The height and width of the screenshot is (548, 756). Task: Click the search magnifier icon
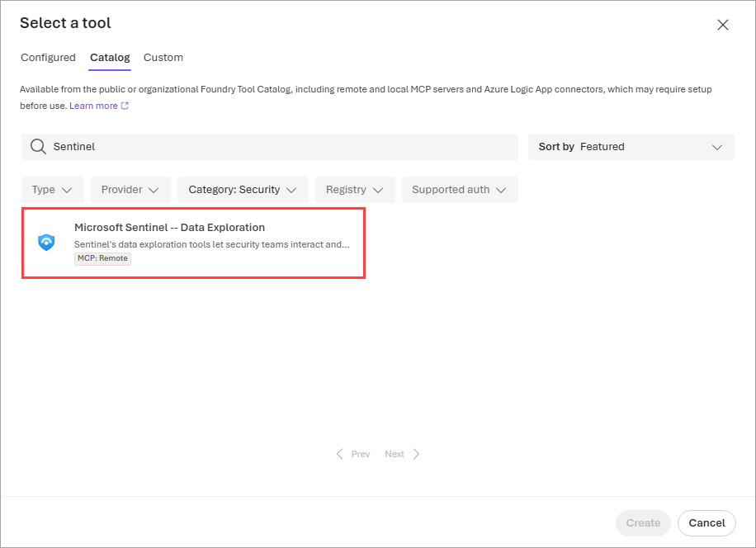pos(38,147)
